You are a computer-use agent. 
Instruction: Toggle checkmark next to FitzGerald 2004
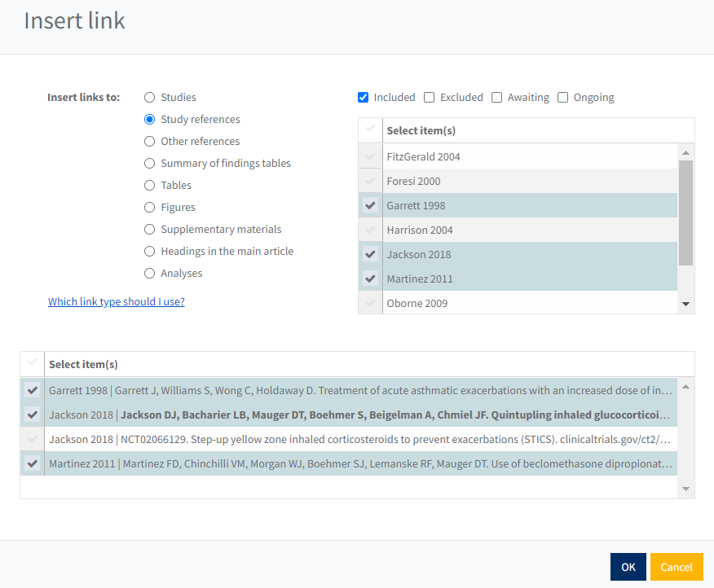pos(371,156)
